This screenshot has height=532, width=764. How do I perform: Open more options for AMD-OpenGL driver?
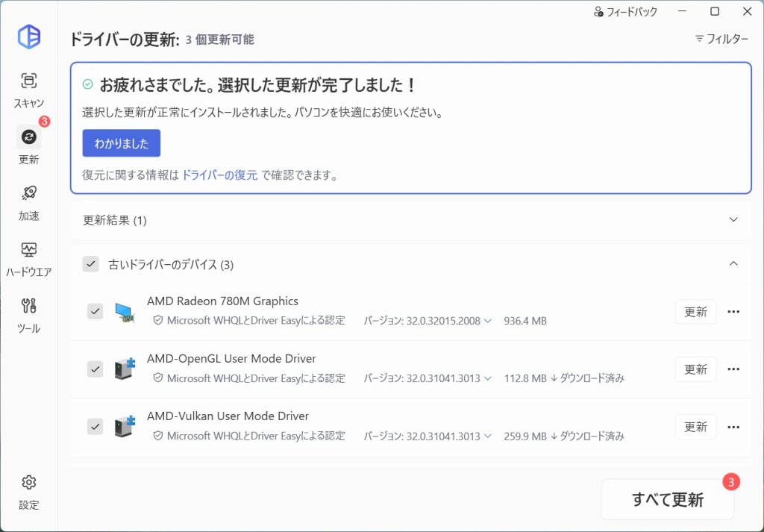[x=733, y=369]
